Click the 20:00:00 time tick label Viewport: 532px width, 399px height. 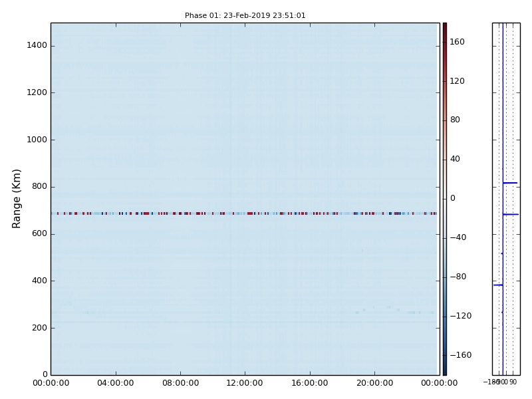pos(374,383)
